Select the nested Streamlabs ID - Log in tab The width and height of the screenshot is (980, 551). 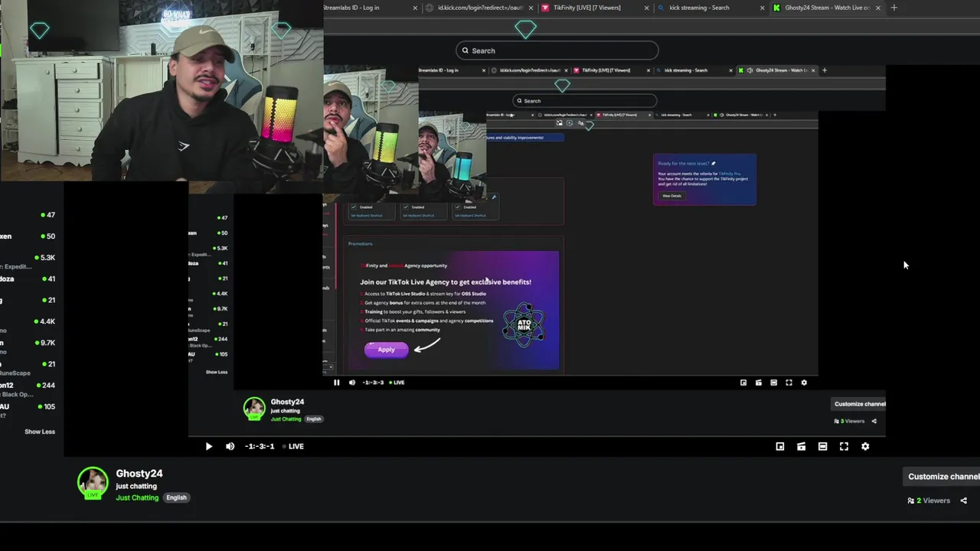[x=439, y=70]
